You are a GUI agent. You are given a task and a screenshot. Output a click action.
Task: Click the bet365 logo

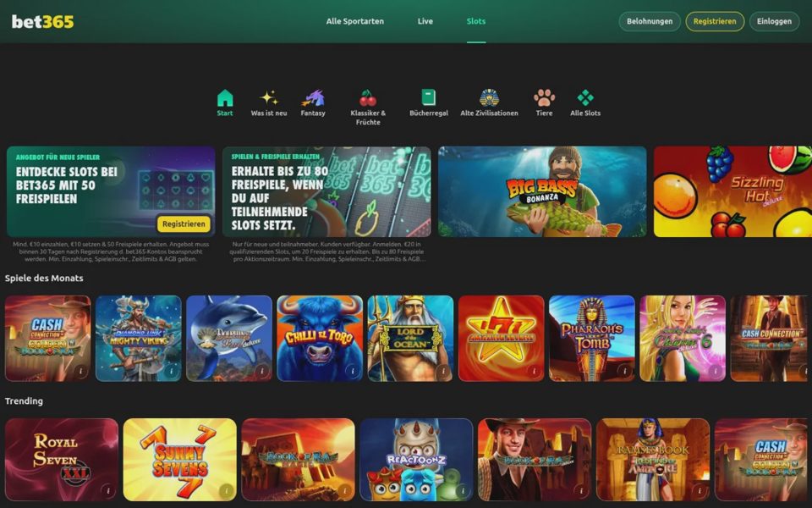(x=42, y=21)
